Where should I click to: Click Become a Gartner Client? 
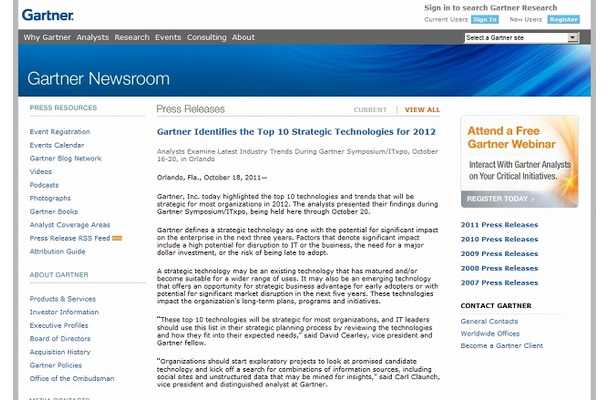coord(502,346)
